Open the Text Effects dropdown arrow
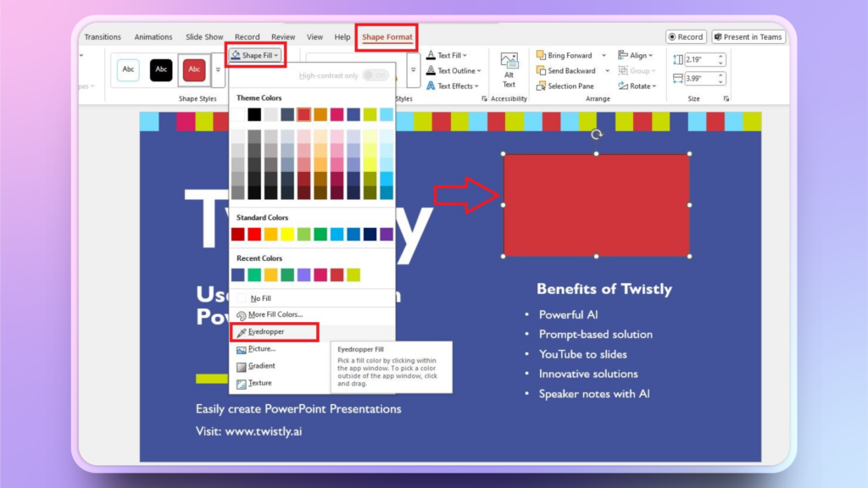This screenshot has height=488, width=868. 476,86
